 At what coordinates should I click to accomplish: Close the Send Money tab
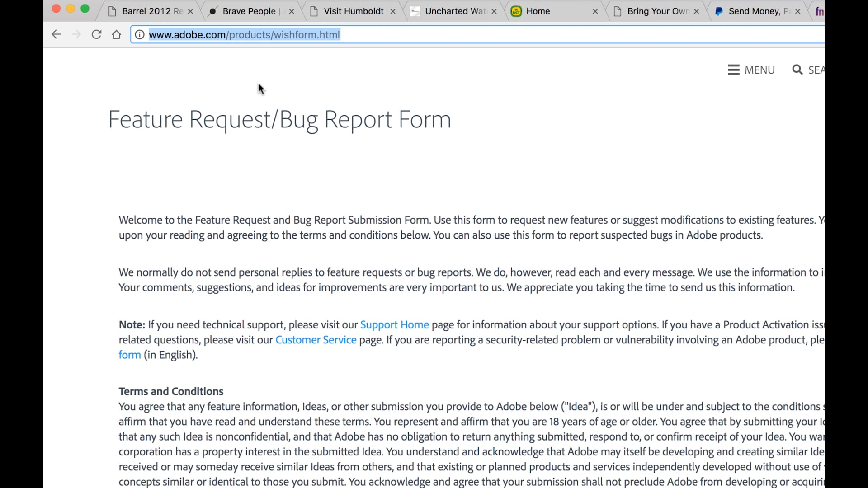click(798, 12)
